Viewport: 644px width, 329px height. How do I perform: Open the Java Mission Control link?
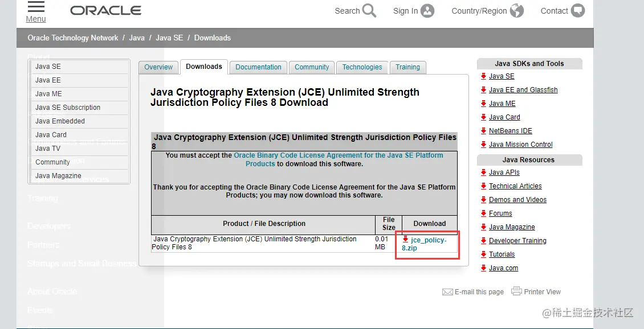521,145
